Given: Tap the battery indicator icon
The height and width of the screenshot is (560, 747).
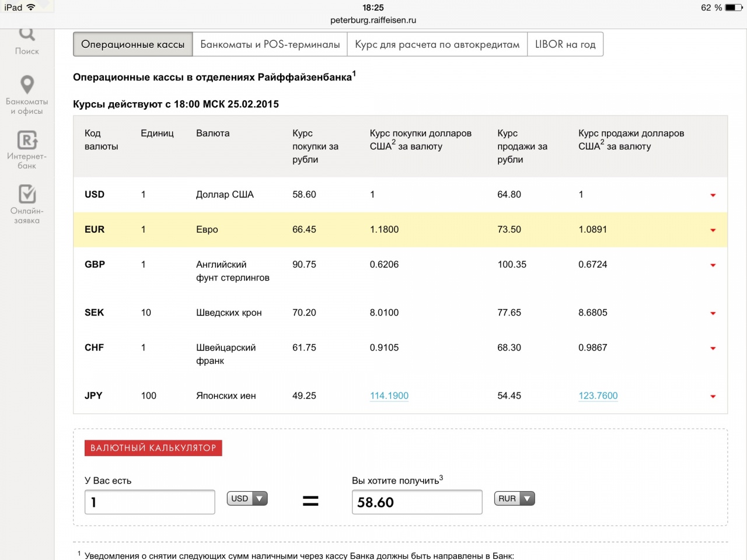Looking at the screenshot, I should click(x=734, y=8).
